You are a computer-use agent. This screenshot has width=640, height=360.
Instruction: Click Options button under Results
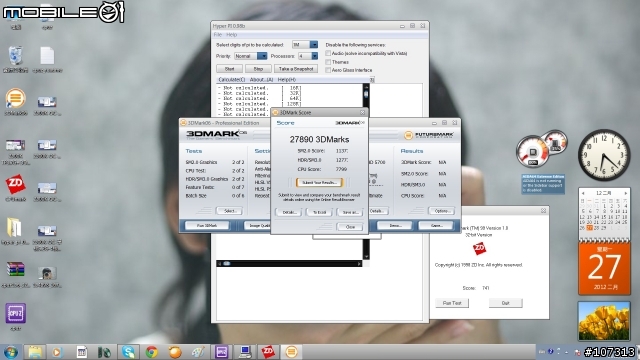(442, 211)
